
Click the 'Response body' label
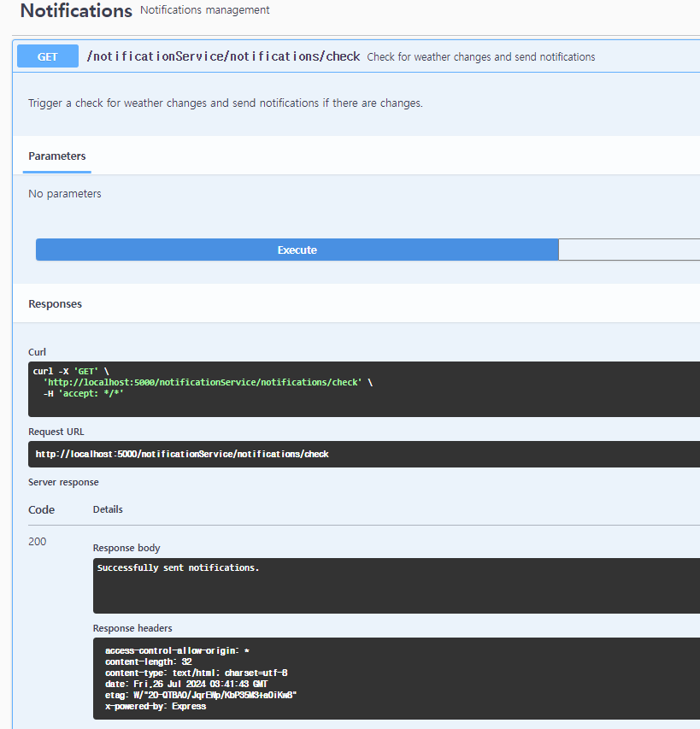click(x=126, y=548)
